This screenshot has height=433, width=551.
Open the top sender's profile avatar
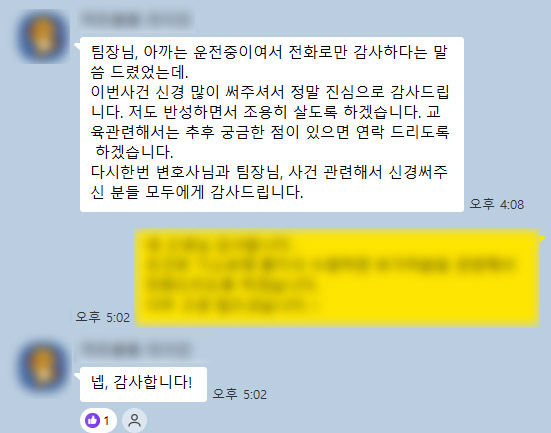coord(43,37)
